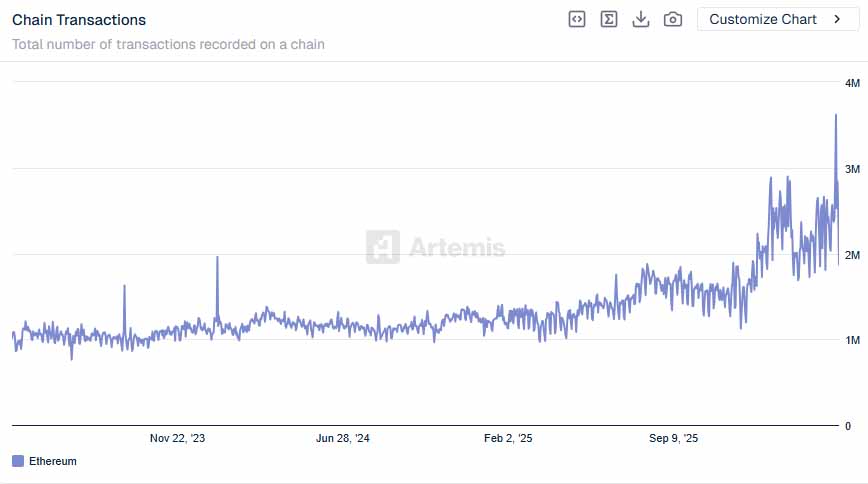
Task: Click the 3M y-axis label
Action: point(852,169)
